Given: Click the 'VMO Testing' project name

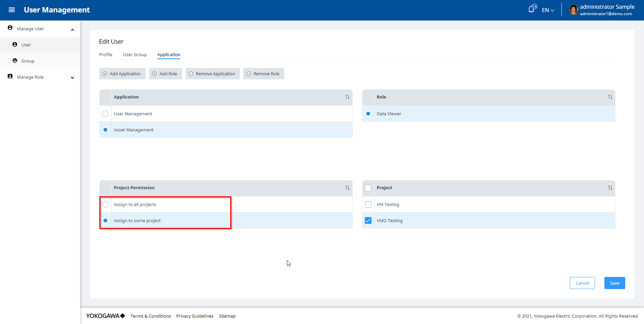Looking at the screenshot, I should tap(390, 220).
